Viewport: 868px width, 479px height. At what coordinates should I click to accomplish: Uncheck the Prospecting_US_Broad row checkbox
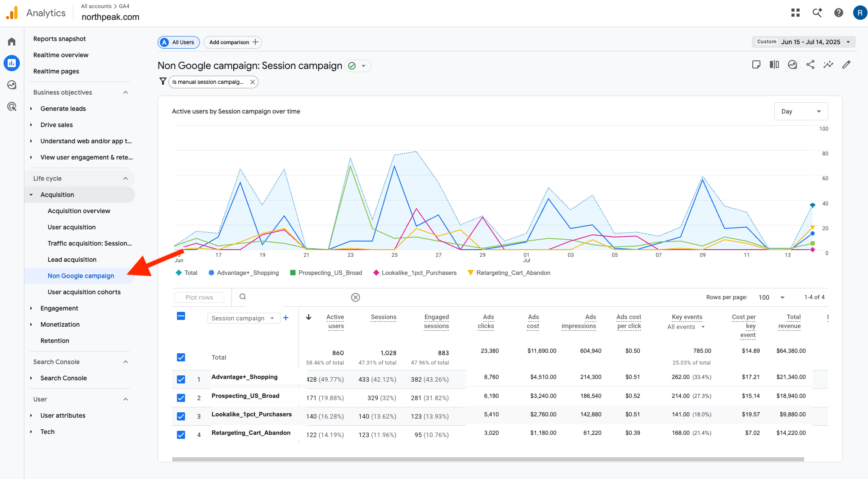pos(181,398)
